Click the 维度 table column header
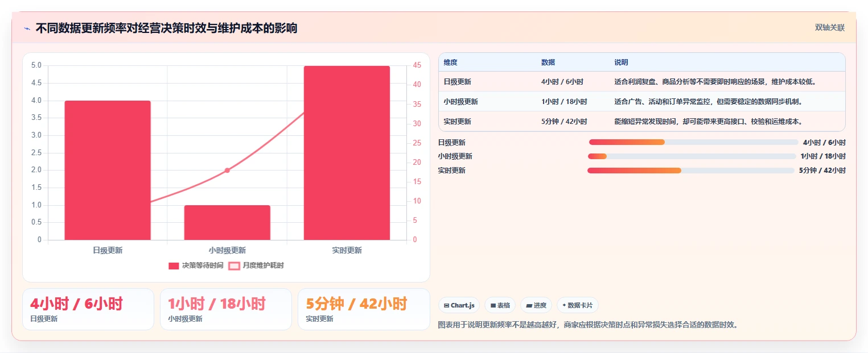The width and height of the screenshot is (868, 353). (x=450, y=62)
